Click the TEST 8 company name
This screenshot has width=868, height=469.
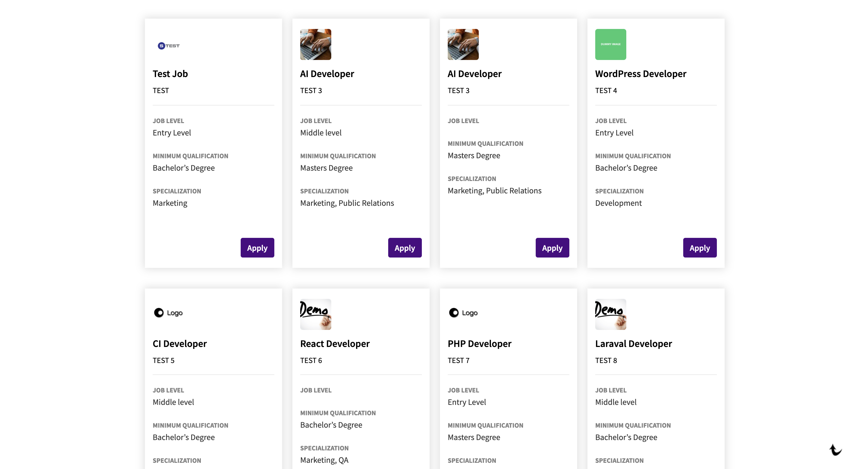(x=606, y=361)
